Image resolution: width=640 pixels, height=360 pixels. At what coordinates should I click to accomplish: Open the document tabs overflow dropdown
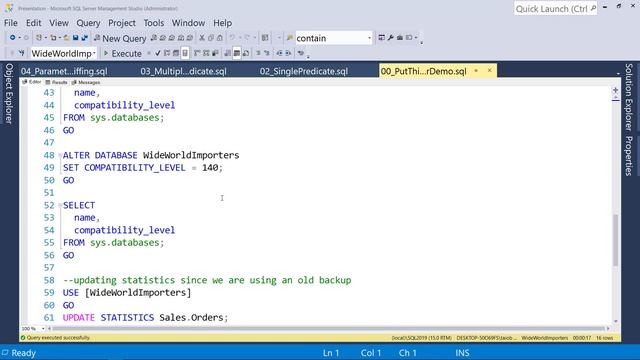click(618, 73)
